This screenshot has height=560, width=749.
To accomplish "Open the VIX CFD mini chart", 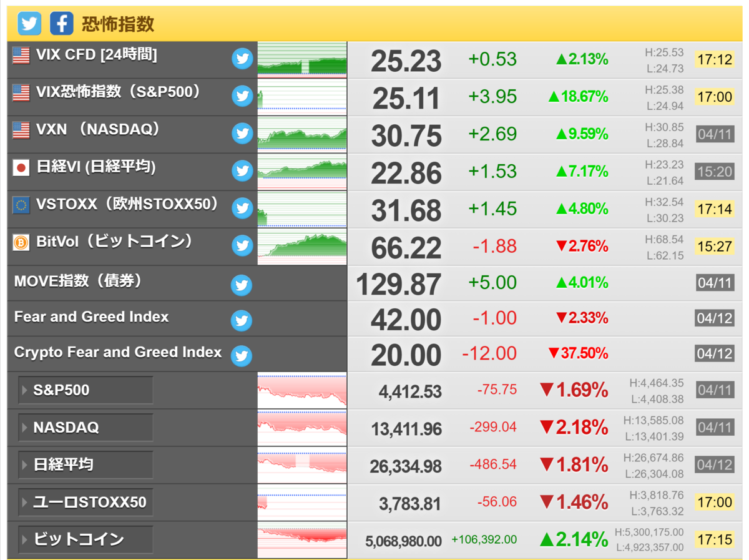I will pyautogui.click(x=302, y=60).
